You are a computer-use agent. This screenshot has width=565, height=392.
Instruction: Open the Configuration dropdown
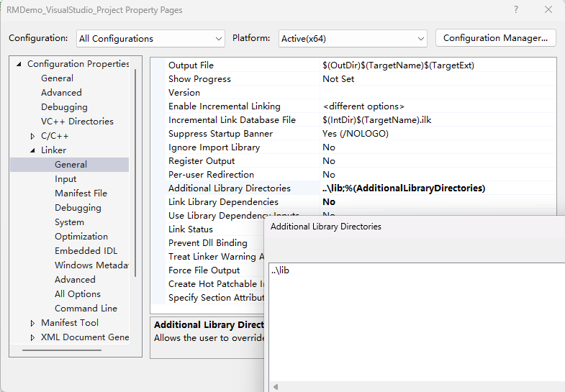pyautogui.click(x=150, y=38)
